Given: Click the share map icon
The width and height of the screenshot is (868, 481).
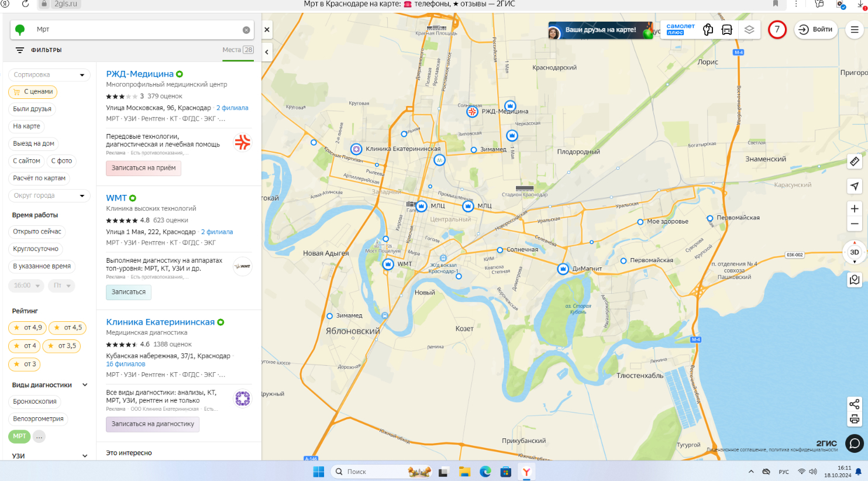Looking at the screenshot, I should pos(855,404).
